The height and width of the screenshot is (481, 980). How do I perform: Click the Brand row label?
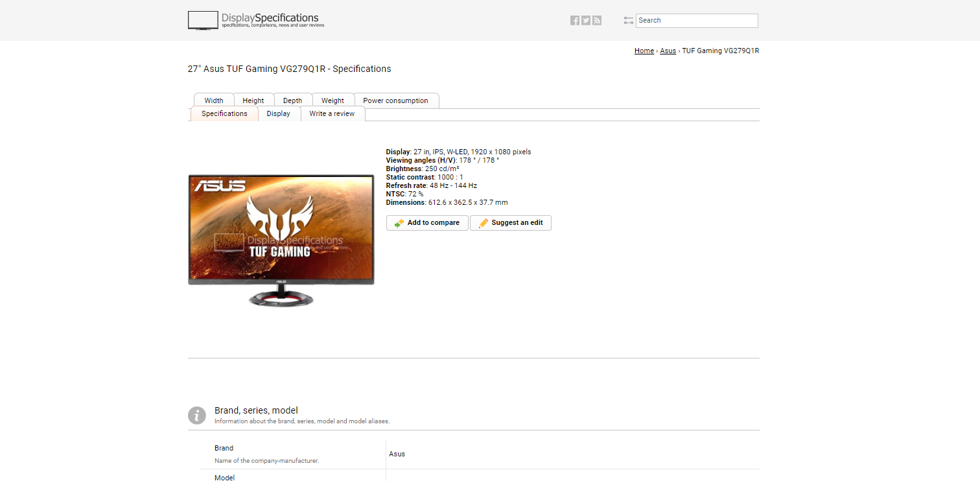224,448
